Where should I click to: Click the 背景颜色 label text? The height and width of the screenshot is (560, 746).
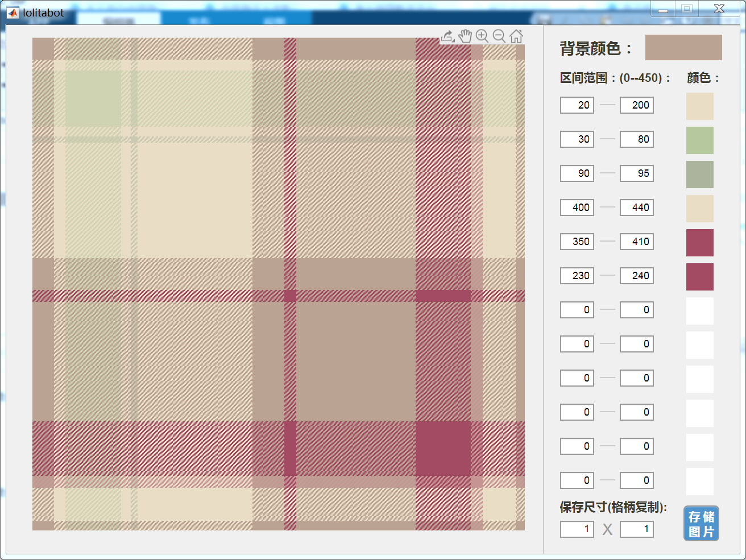coord(595,48)
